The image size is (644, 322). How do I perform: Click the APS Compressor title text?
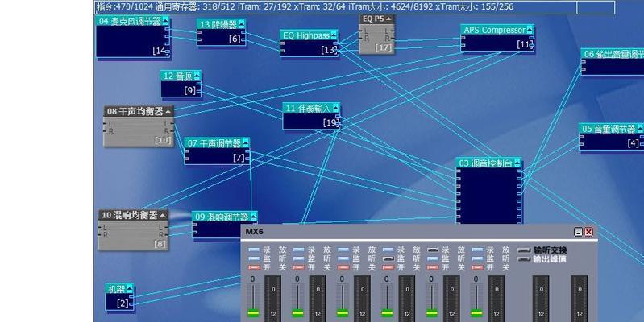(495, 30)
